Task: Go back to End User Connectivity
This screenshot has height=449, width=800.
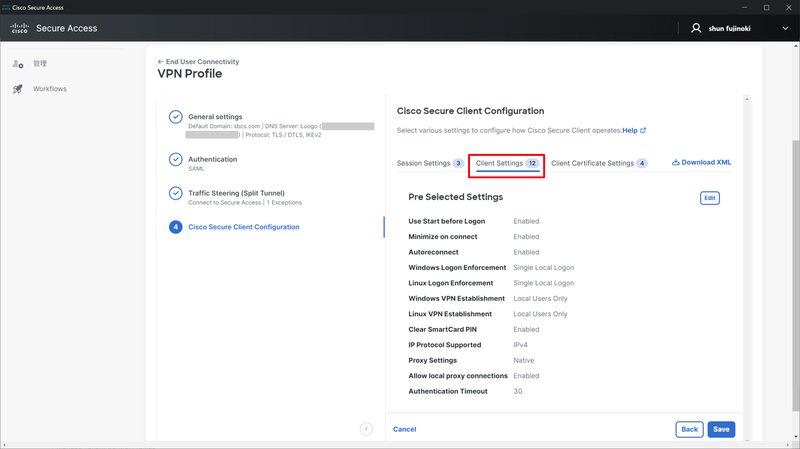Action: coord(198,62)
